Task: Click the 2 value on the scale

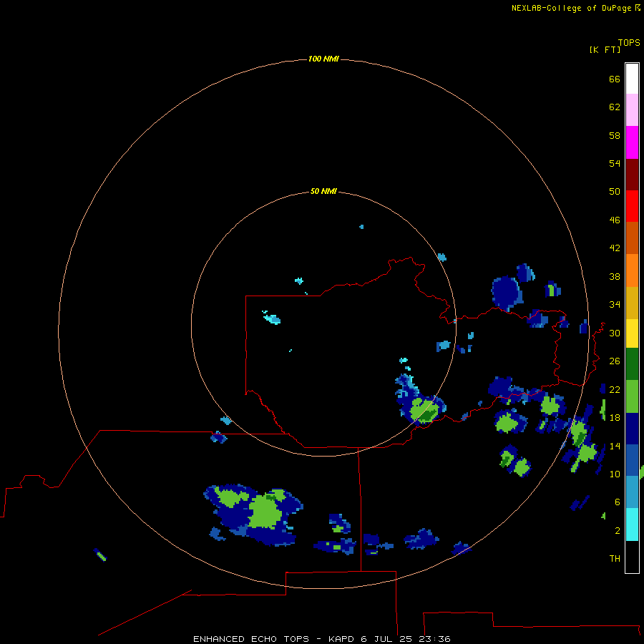Action: pyautogui.click(x=618, y=531)
